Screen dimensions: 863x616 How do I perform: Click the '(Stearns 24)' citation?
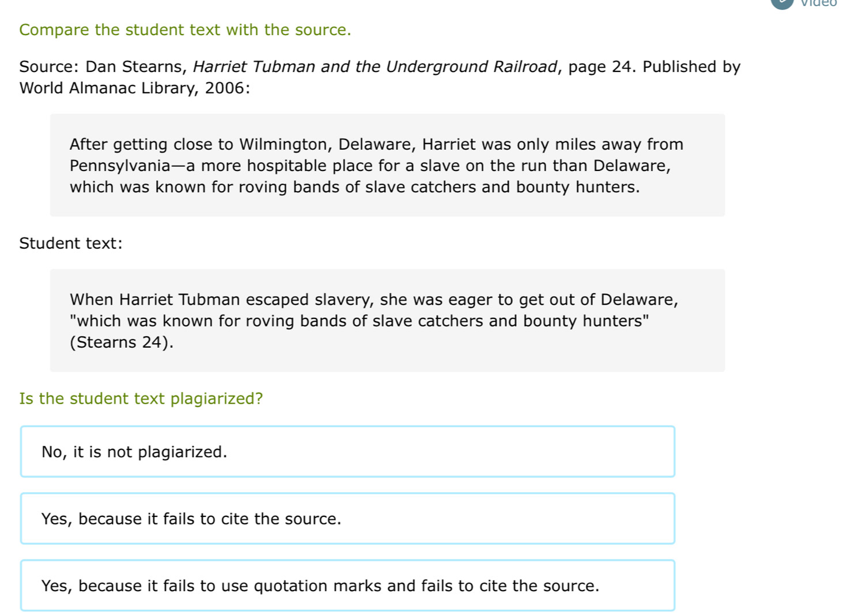click(x=122, y=343)
